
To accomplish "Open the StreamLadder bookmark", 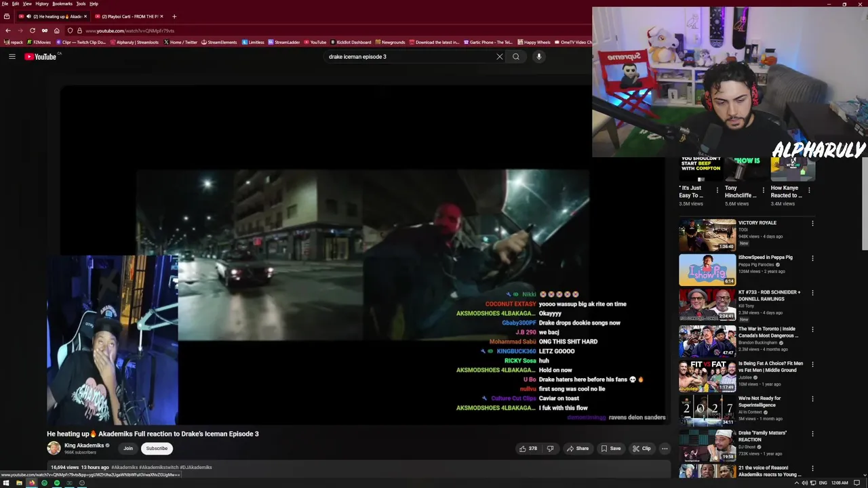I will [x=284, y=42].
